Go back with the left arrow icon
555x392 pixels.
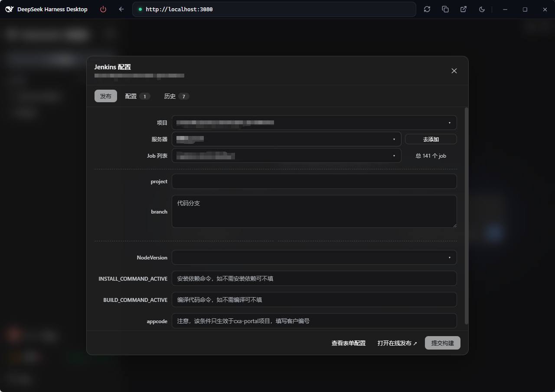[121, 9]
